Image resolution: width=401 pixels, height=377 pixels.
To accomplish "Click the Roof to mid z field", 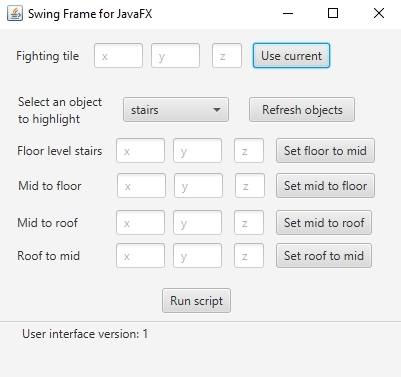I will [249, 256].
